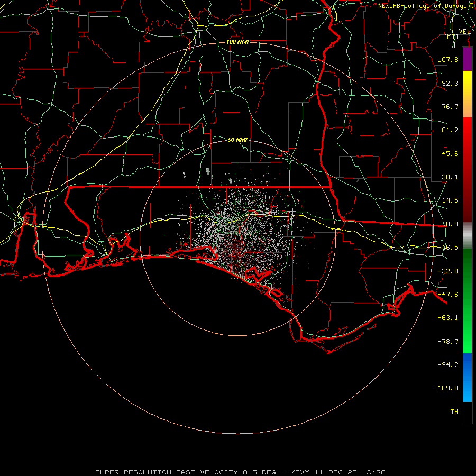This screenshot has width=476, height=476.
Task: Click the -78.7 velocity scale value
Action: (x=448, y=342)
